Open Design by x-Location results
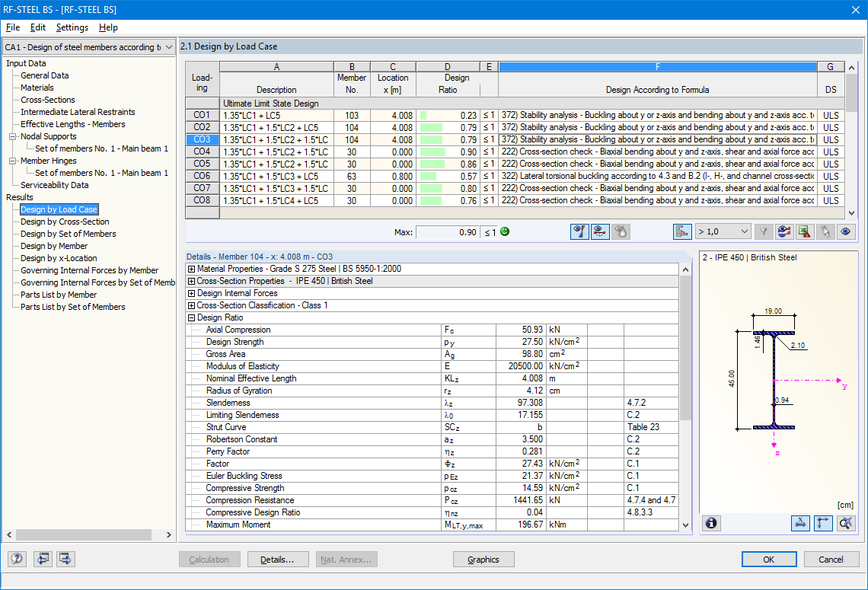 pos(59,258)
